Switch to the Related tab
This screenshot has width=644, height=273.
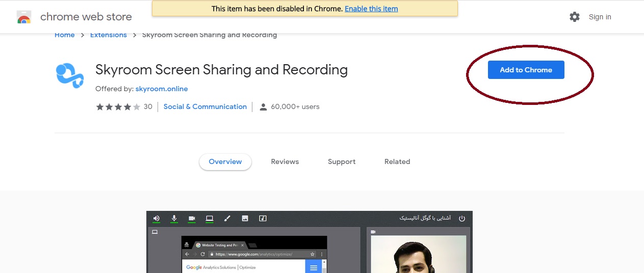[x=397, y=162]
